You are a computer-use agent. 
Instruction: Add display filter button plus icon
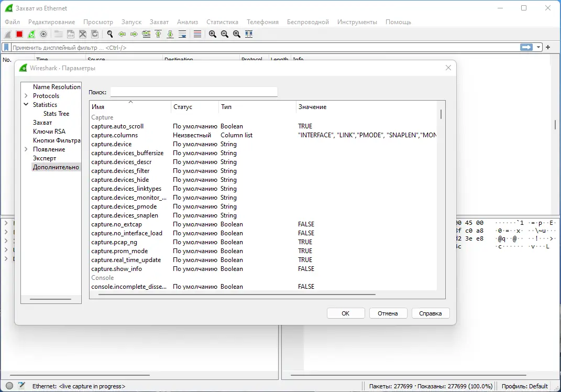pos(548,47)
